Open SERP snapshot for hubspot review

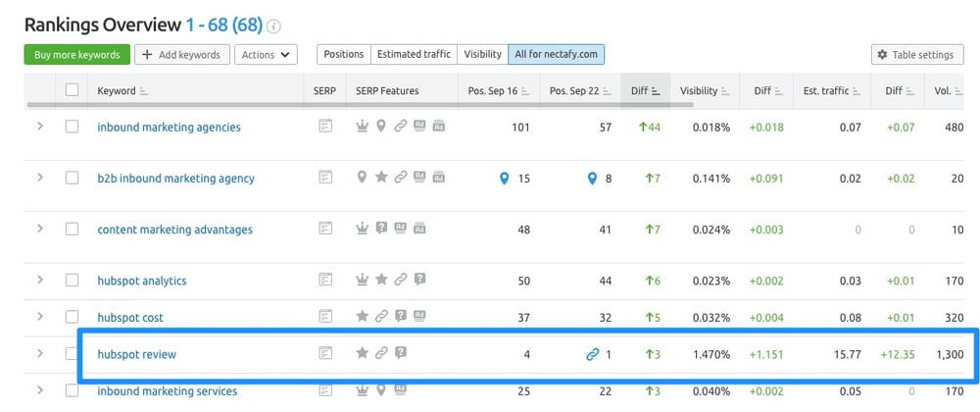tap(325, 354)
